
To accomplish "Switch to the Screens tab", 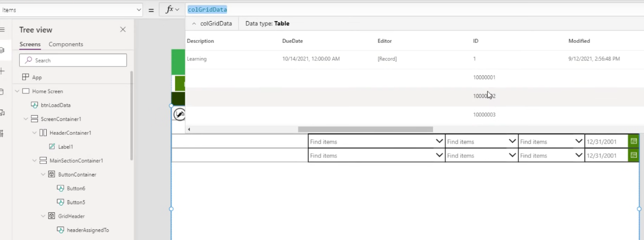I will click(x=30, y=44).
